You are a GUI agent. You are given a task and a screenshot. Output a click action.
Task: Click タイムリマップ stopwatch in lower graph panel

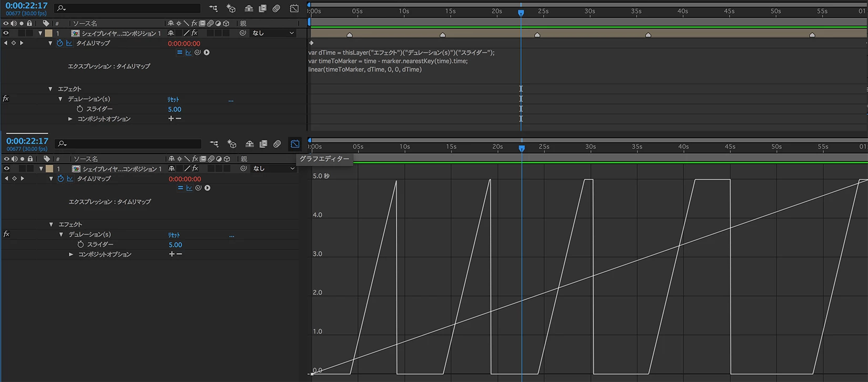pyautogui.click(x=60, y=179)
